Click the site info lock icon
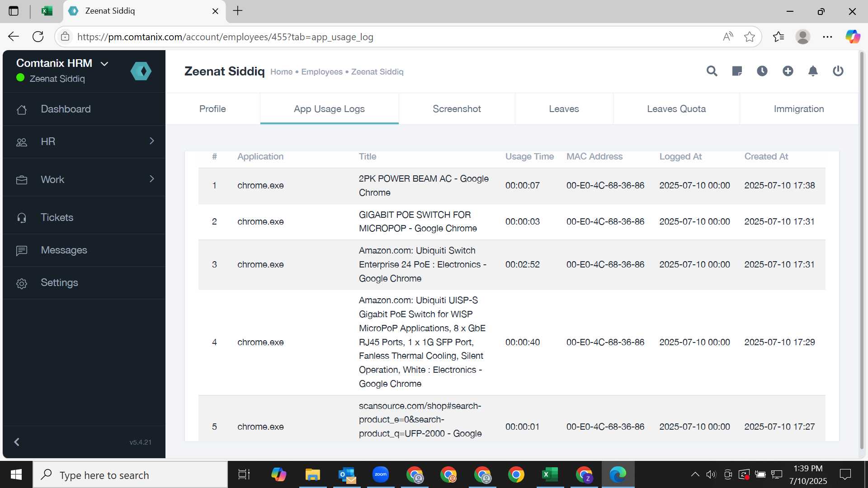Viewport: 868px width, 488px height. [65, 37]
